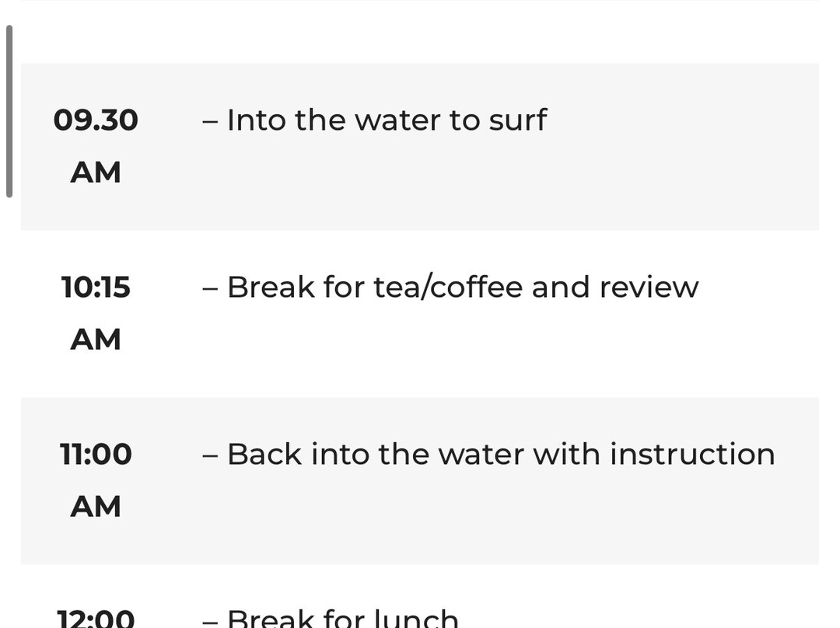Viewport: 840px width, 628px height.
Task: Click the vertical scrollbar thumb
Action: [x=9, y=111]
